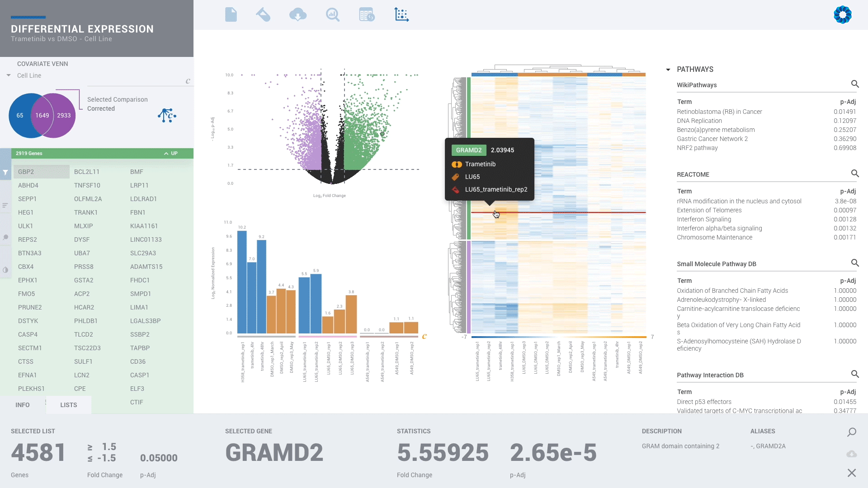Select the search/zoom magnifier tool
The image size is (868, 488).
[333, 14]
